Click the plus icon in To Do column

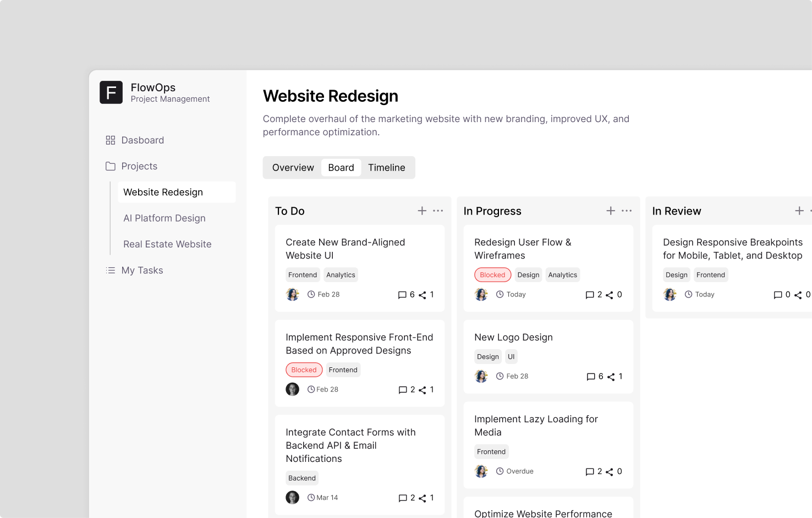coord(422,211)
